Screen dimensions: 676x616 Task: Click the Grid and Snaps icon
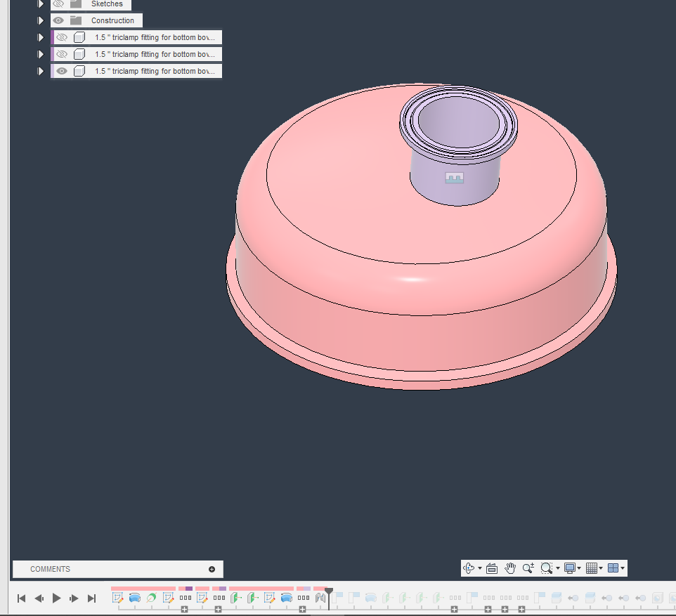pyautogui.click(x=592, y=568)
